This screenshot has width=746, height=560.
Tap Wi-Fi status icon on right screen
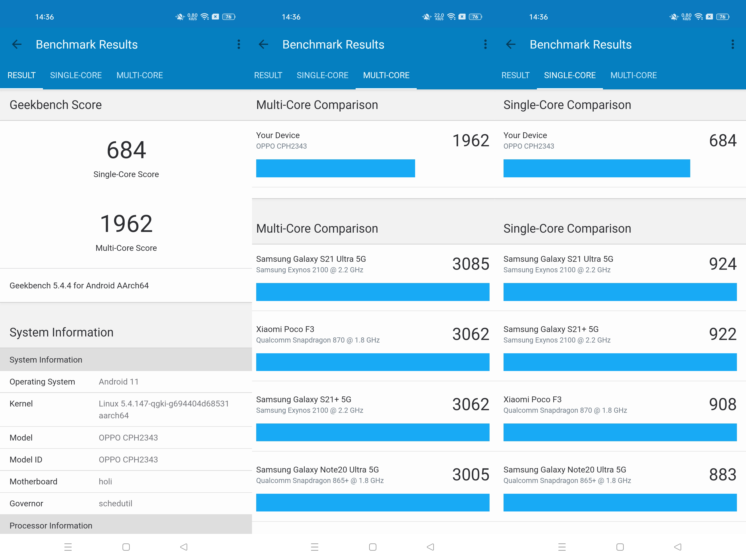pyautogui.click(x=699, y=17)
